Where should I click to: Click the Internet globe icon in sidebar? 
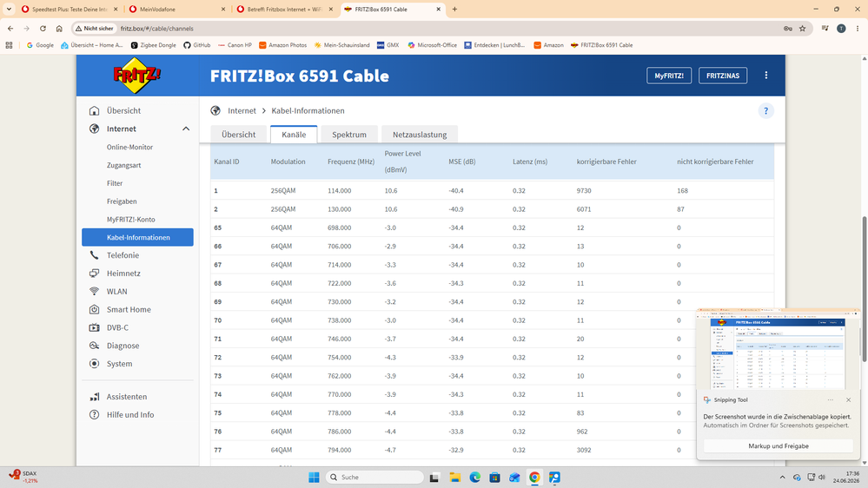click(x=94, y=129)
